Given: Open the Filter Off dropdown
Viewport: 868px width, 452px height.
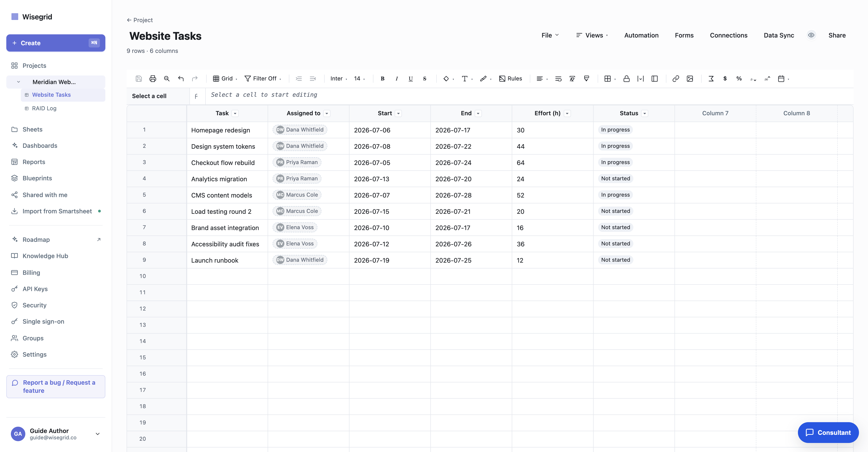Looking at the screenshot, I should tap(263, 78).
